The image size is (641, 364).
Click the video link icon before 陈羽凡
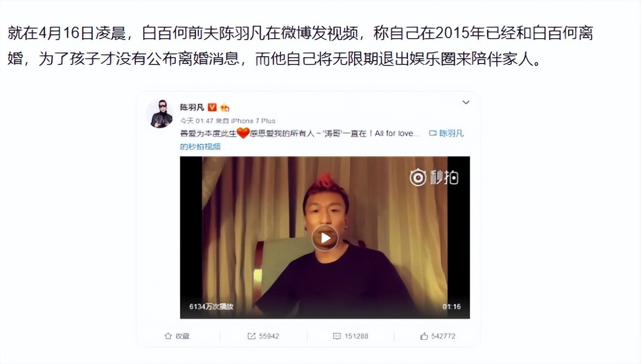433,133
